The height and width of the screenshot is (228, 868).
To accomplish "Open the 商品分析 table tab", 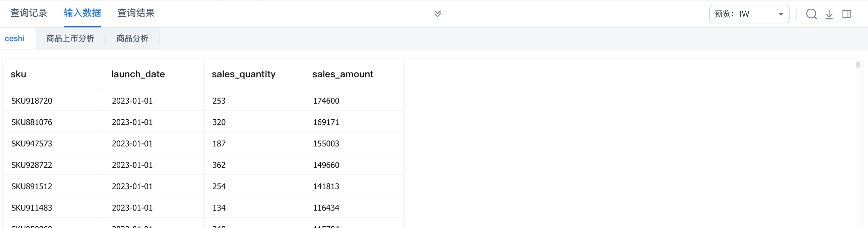I will pyautogui.click(x=132, y=38).
